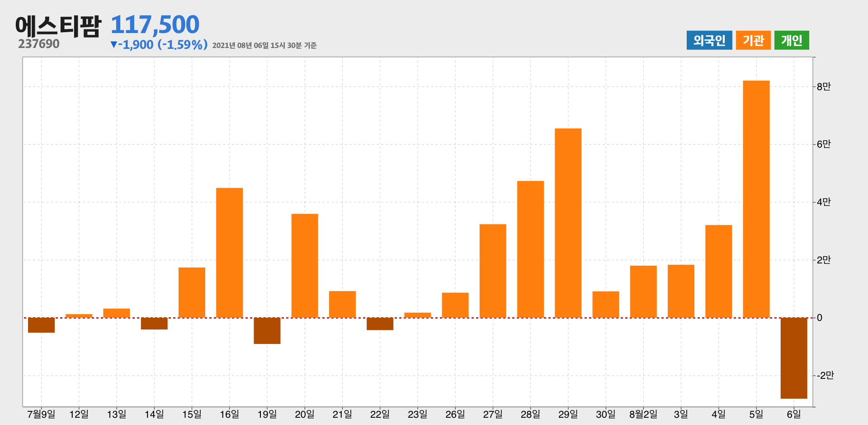Click the 5일 x-axis date label
The image size is (868, 425).
[x=756, y=414]
